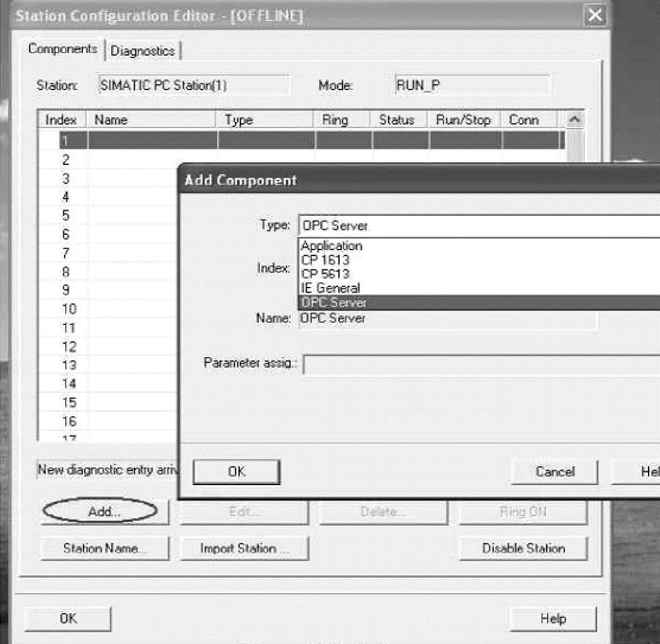Switch to the Diagnostics tab
This screenshot has height=644, width=660.
pos(142,51)
